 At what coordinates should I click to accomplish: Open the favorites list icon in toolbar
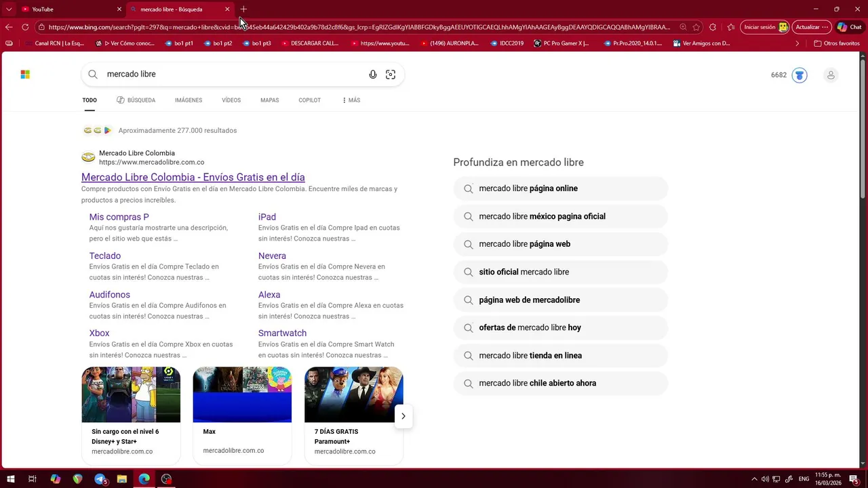tap(731, 27)
